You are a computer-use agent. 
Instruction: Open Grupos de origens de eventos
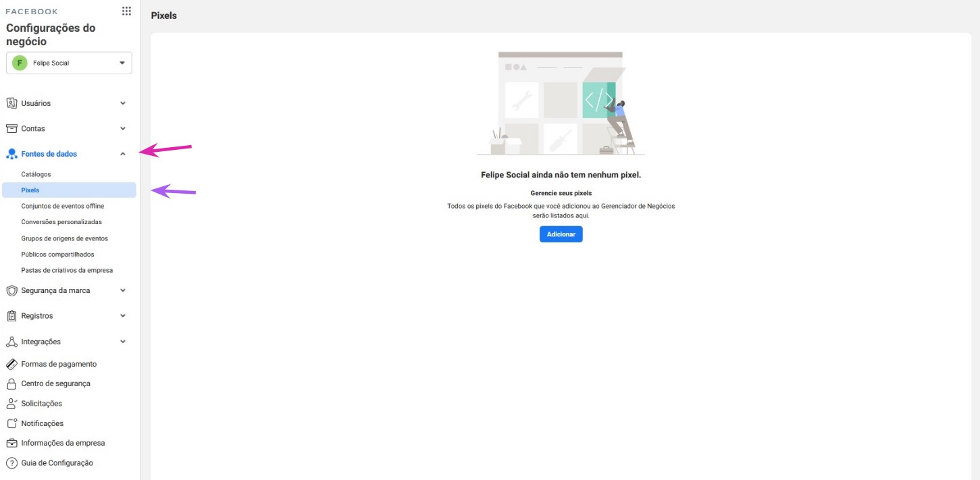tap(64, 238)
